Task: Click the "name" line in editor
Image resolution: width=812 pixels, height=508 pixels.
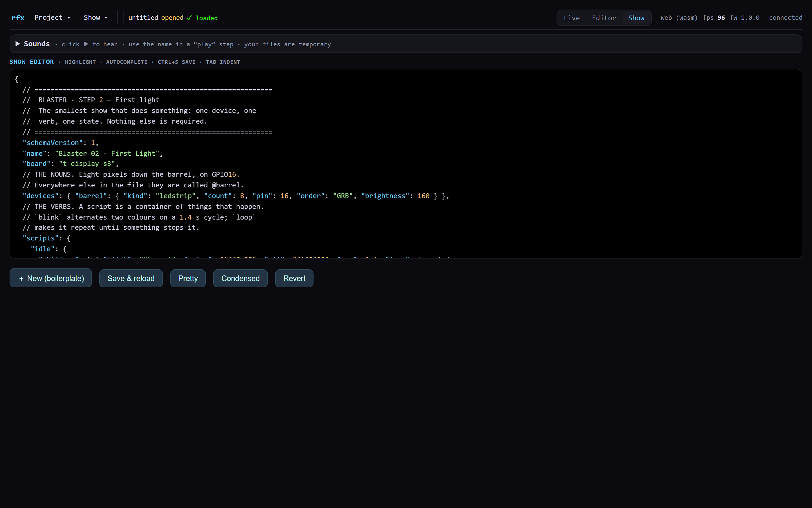Action: (92, 154)
